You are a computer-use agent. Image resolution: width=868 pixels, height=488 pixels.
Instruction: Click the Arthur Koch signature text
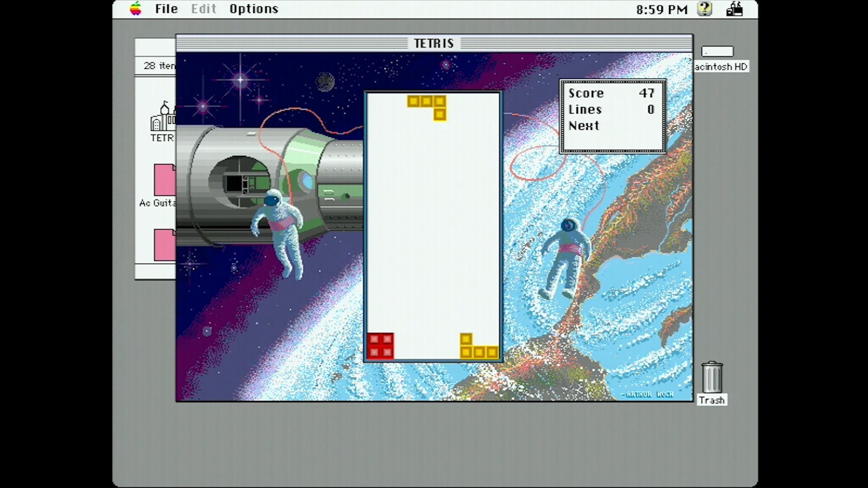647,394
